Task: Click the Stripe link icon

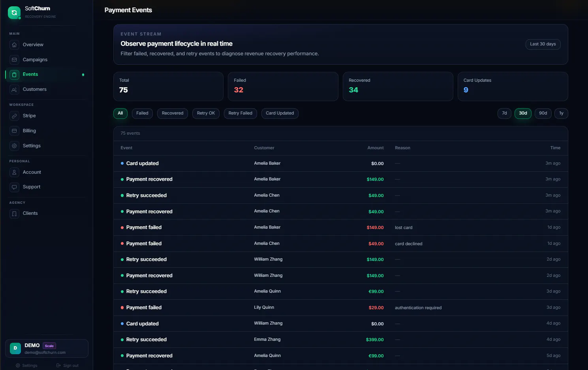Action: pos(14,116)
